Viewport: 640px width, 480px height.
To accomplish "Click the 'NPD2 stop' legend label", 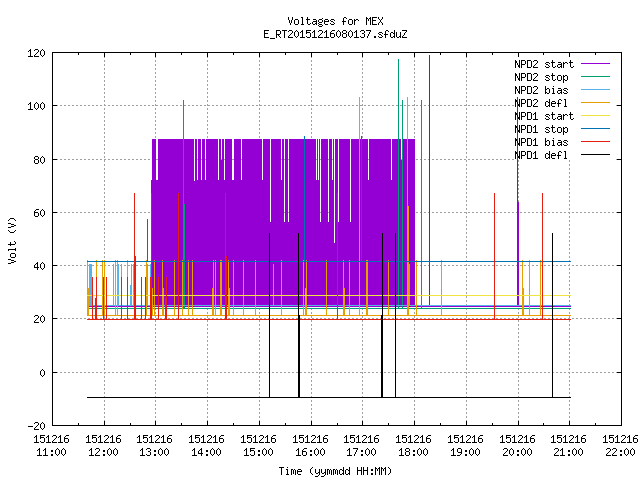I will click(x=541, y=77).
